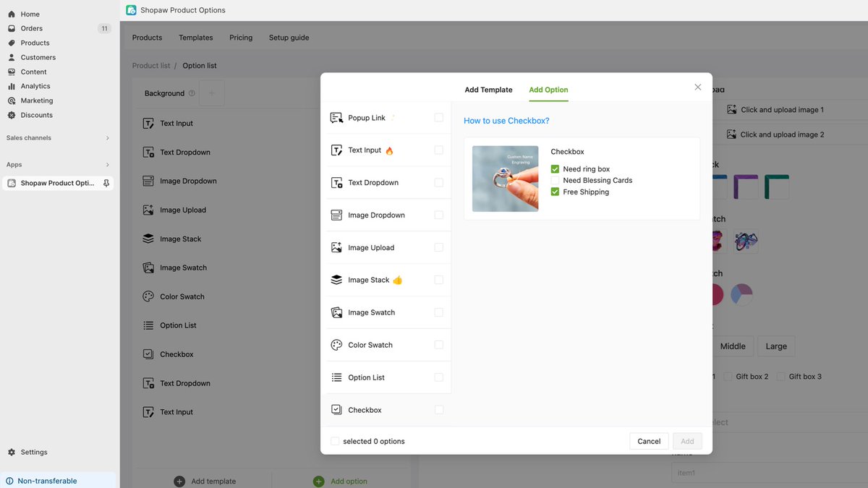Viewport: 868px width, 488px height.
Task: Click the Color Swatch palette icon in dialog
Action: 336,345
